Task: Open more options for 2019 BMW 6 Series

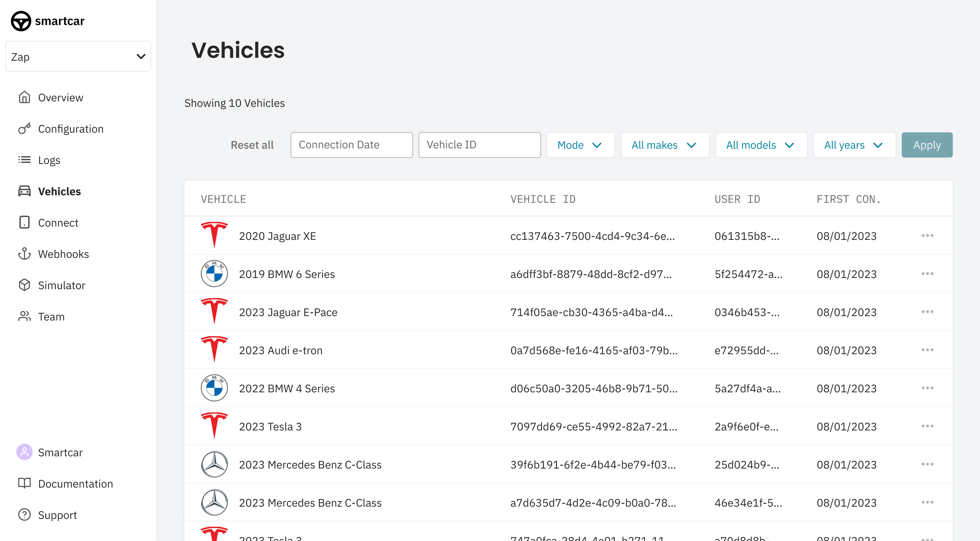Action: pos(928,274)
